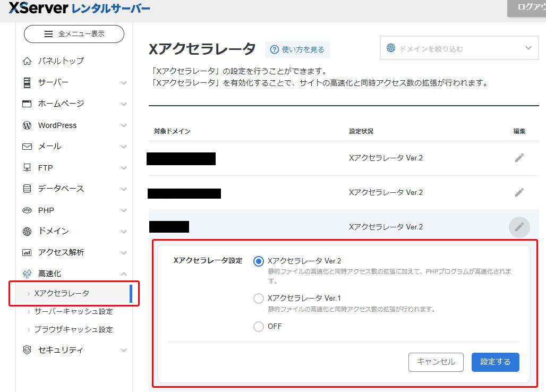Viewport: 546px width, 392px height.
Task: Open ブラウザキャッシュ設定 submenu item
Action: pos(73,329)
